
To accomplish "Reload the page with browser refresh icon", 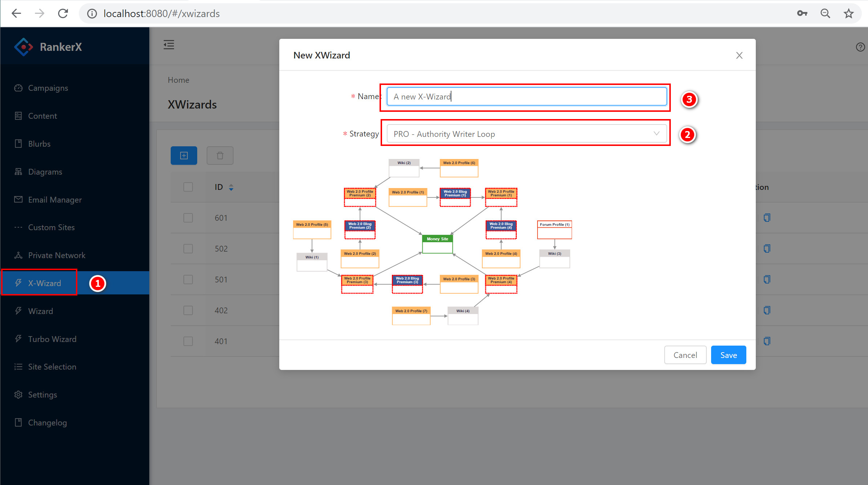I will 63,14.
